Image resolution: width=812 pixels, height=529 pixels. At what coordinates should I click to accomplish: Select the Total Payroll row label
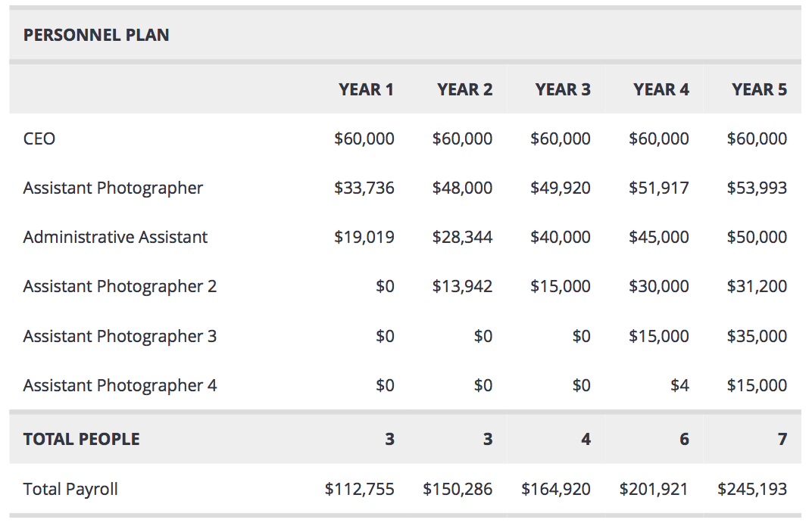tap(70, 489)
